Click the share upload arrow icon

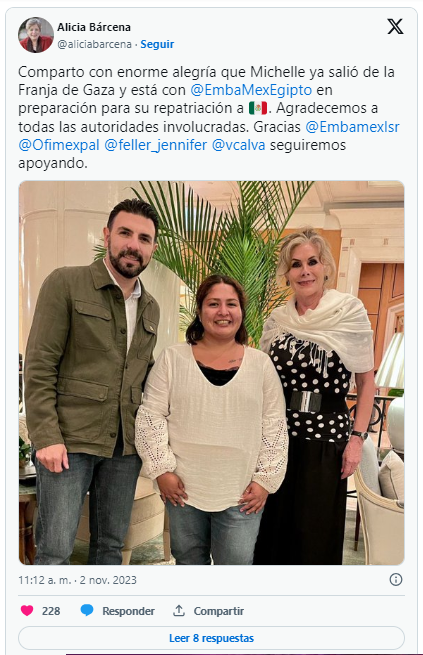pos(179,610)
